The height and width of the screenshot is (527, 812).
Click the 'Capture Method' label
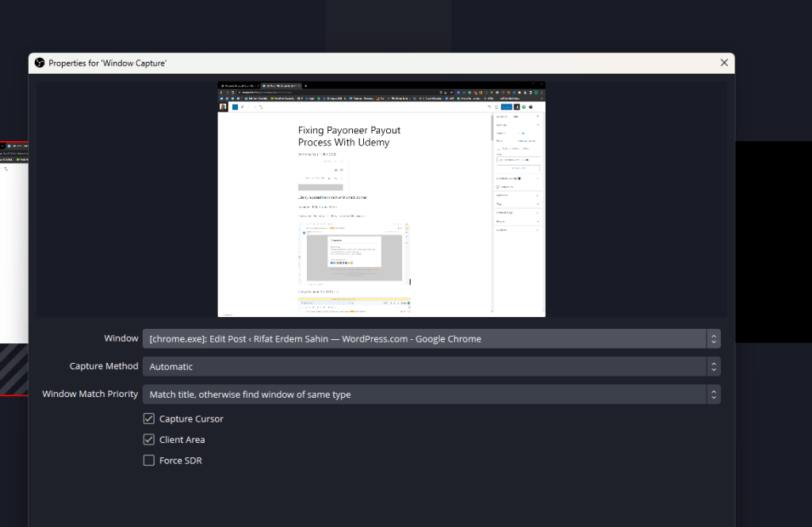[104, 366]
